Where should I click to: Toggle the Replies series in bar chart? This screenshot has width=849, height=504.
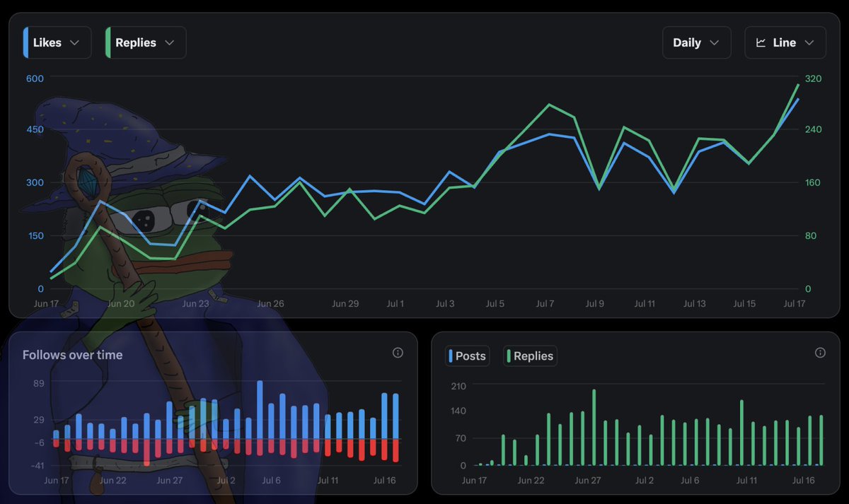click(530, 356)
